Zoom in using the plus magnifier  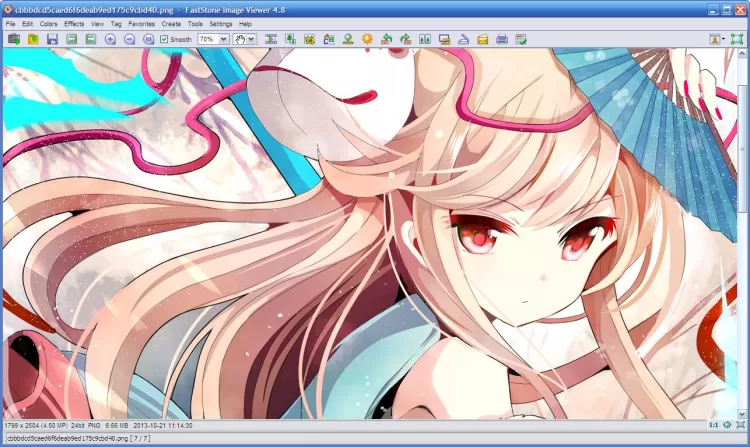click(x=110, y=39)
